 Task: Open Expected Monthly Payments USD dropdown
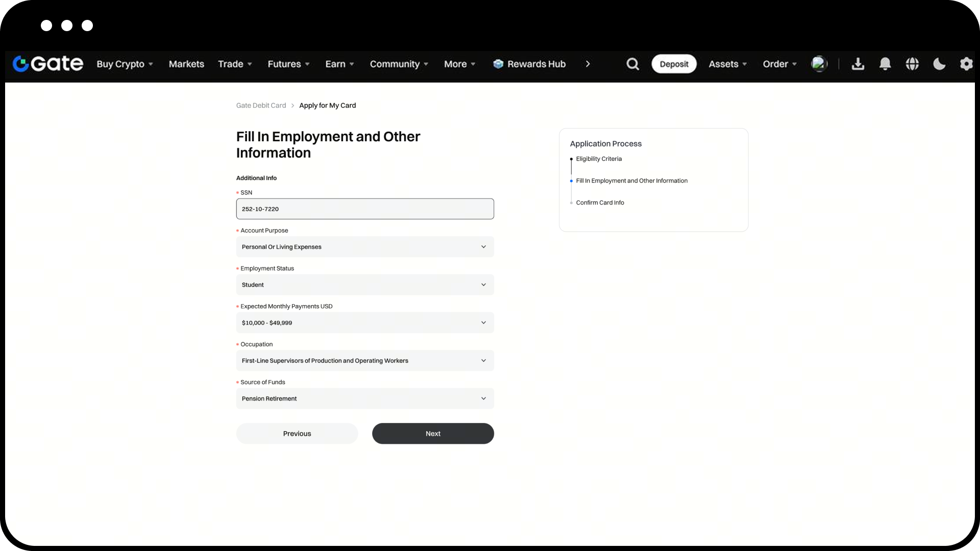point(365,322)
